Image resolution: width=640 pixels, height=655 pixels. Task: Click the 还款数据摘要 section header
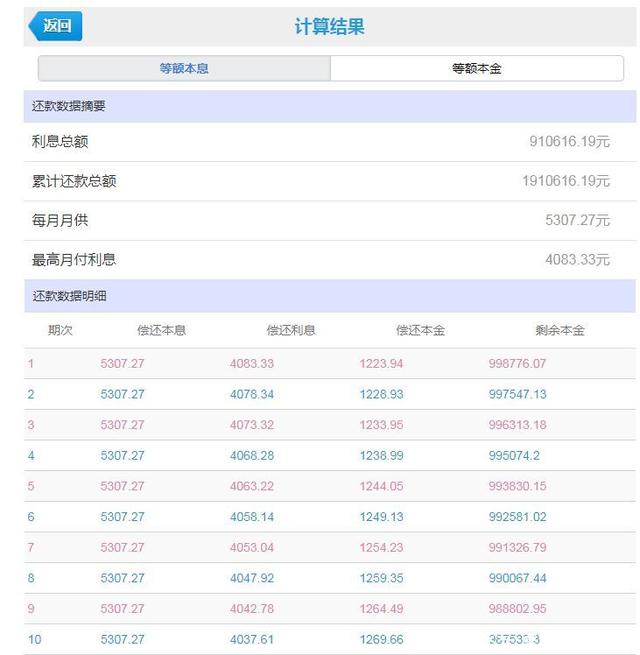pos(330,106)
